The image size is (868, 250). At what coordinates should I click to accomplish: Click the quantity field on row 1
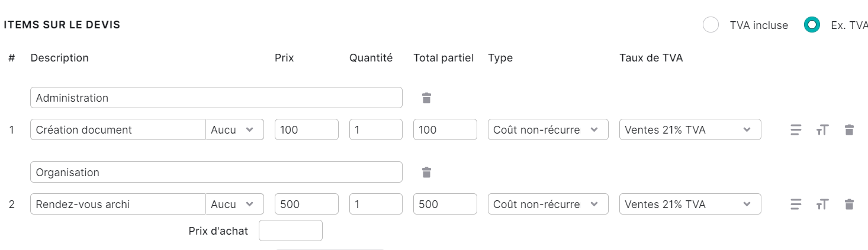pyautogui.click(x=376, y=129)
